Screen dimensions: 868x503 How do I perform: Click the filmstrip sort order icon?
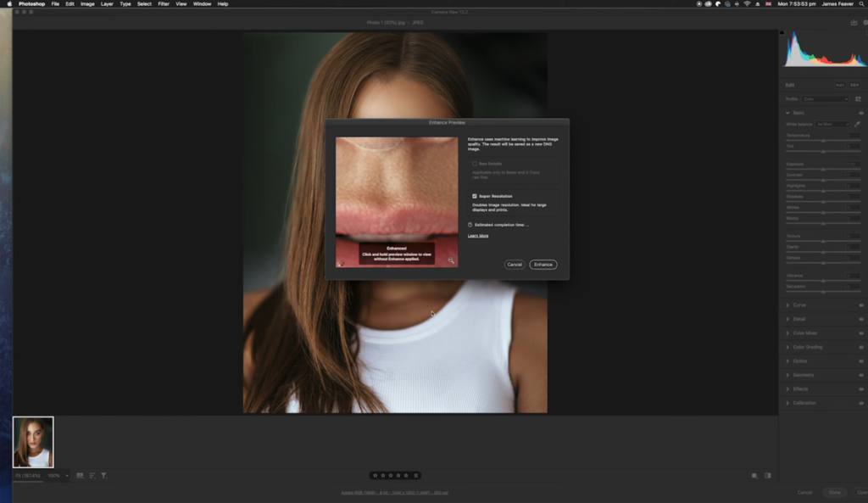pos(92,476)
